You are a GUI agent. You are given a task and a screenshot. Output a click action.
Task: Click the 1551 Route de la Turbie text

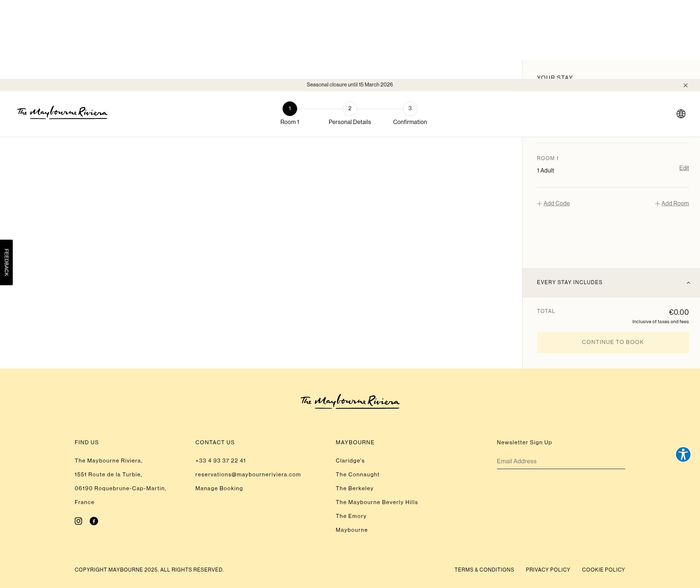[108, 475]
